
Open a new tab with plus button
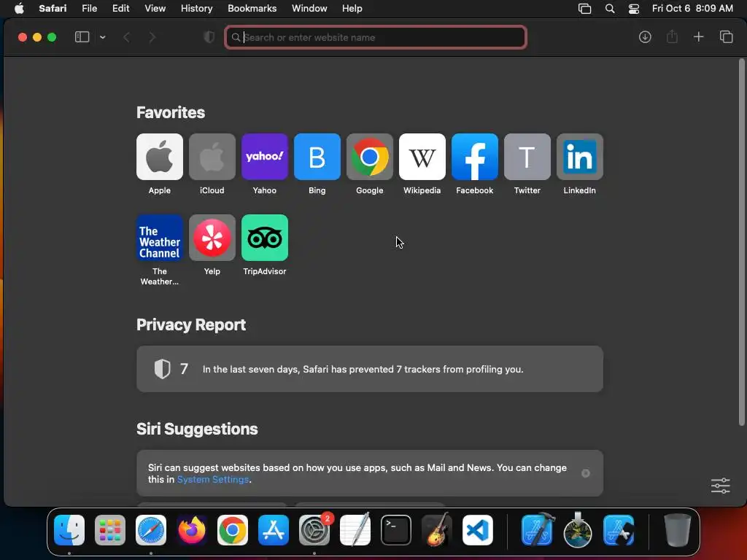[x=698, y=37]
